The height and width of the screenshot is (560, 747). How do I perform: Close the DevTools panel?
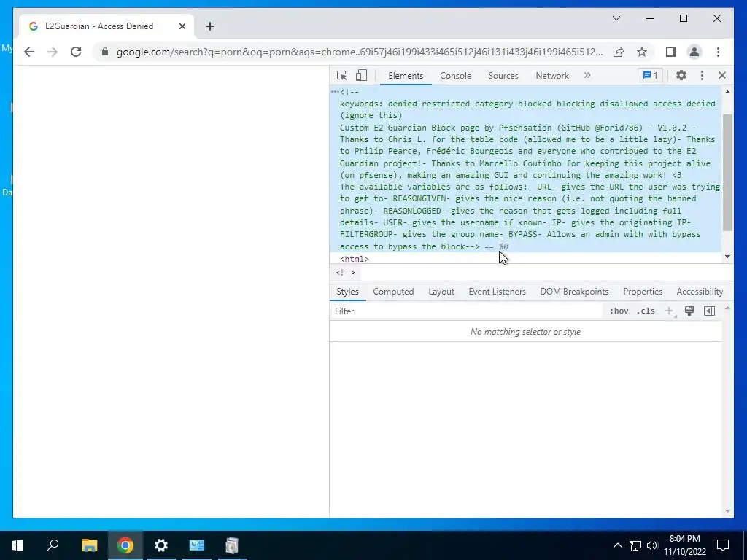722,75
